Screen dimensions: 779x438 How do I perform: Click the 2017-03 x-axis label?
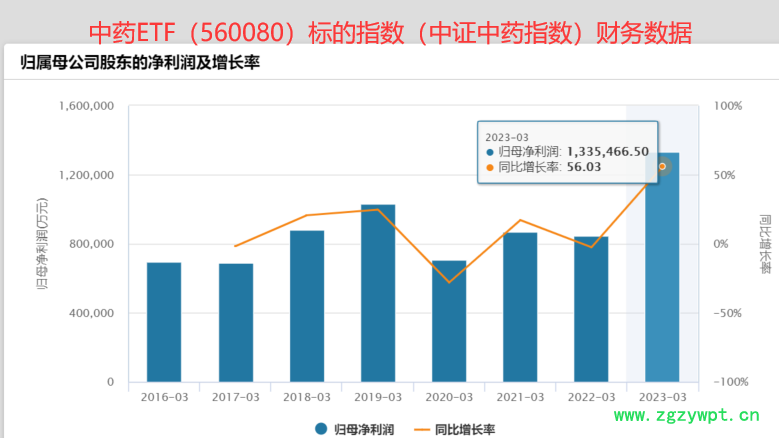point(236,397)
